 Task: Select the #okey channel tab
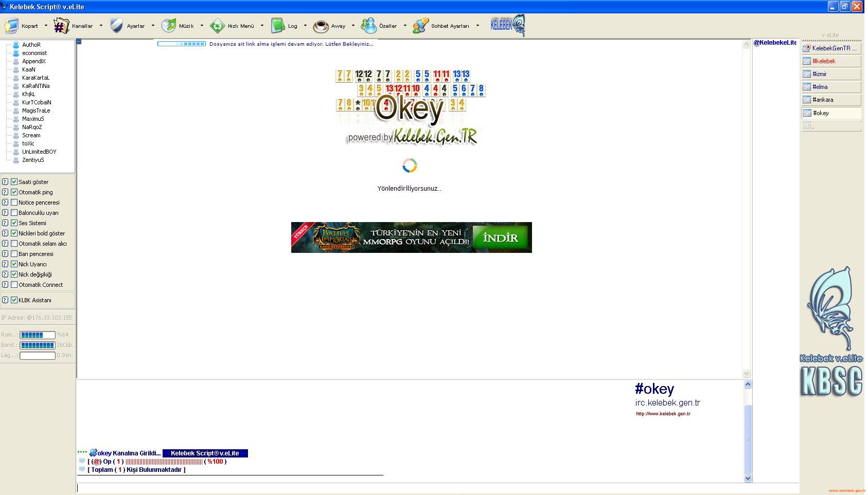point(831,113)
